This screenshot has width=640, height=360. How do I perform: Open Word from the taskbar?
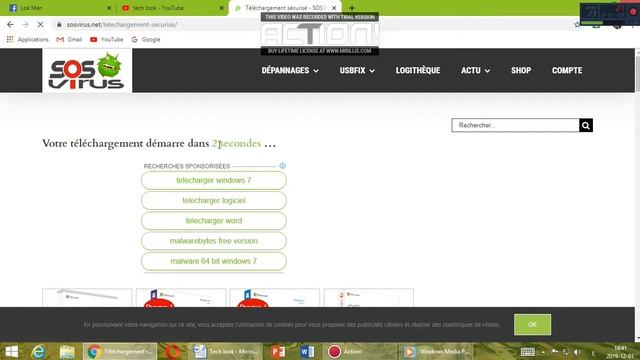click(307, 351)
